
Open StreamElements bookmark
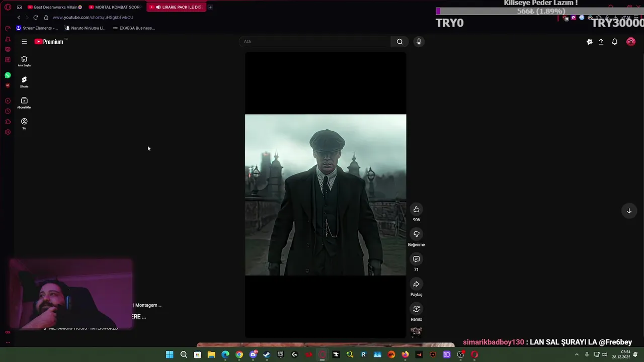point(37,28)
